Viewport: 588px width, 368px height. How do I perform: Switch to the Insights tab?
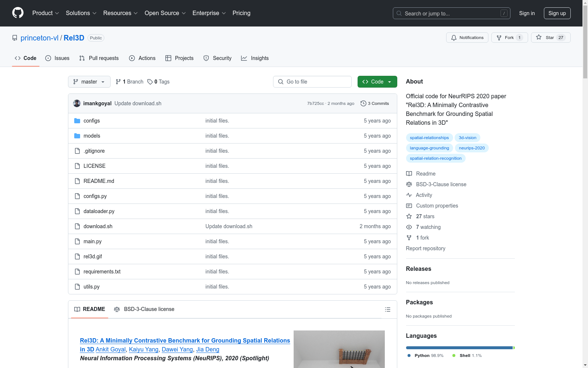pos(255,58)
